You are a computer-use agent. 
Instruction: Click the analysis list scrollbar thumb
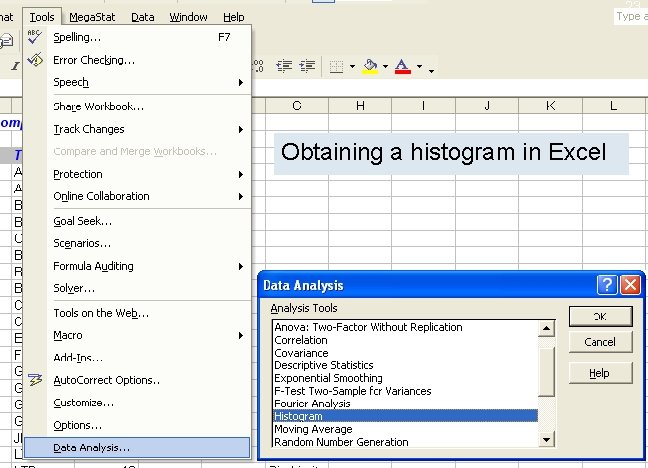[x=546, y=372]
